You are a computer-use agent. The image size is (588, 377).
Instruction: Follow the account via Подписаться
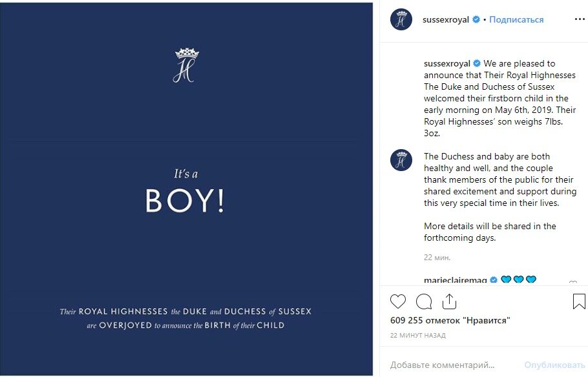pos(516,20)
